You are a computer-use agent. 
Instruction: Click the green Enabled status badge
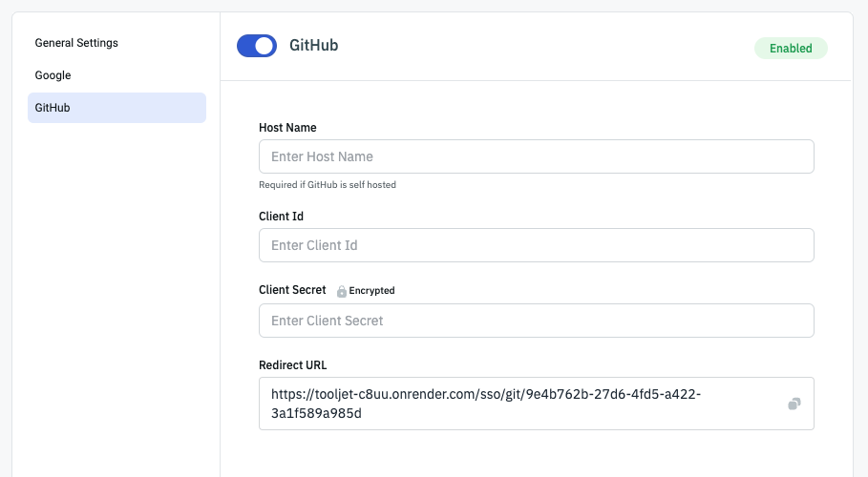(x=791, y=49)
